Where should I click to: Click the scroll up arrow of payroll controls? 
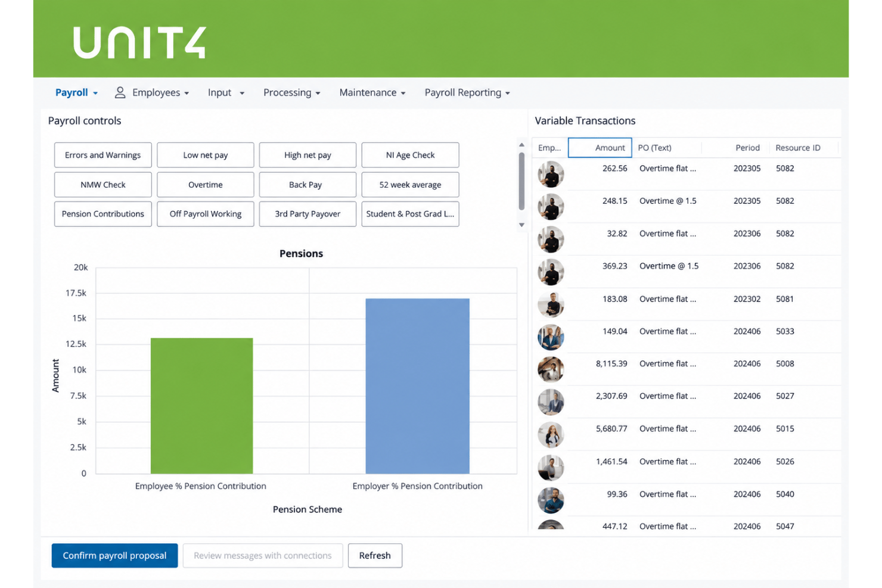(521, 145)
